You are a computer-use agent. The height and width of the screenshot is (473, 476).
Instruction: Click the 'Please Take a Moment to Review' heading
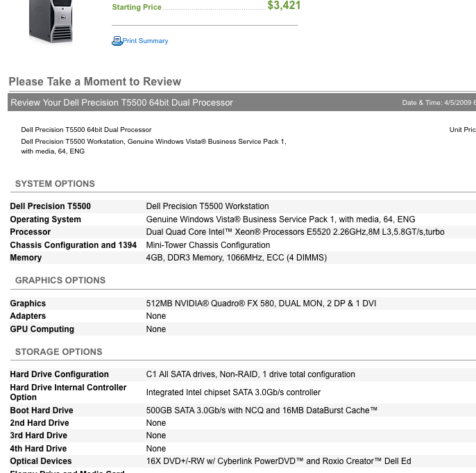[94, 81]
